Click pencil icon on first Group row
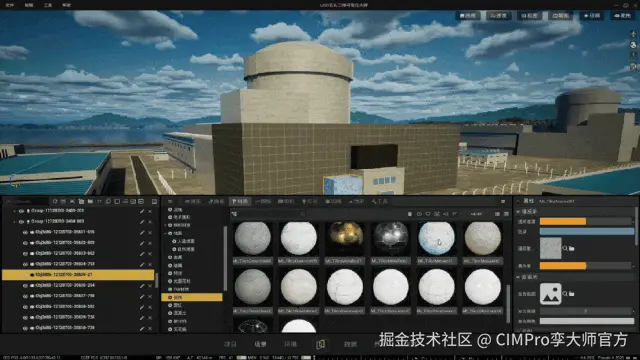This screenshot has width=640, height=360. tap(142, 211)
